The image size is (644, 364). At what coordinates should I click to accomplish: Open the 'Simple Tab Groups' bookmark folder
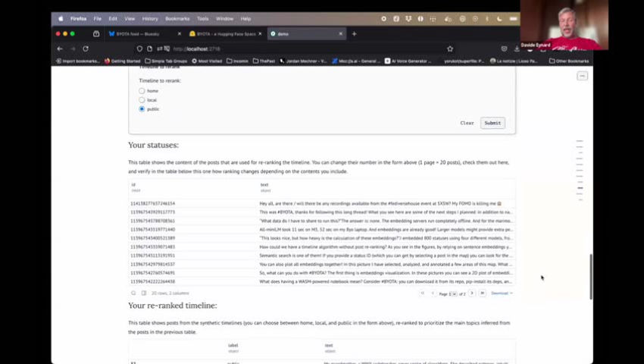168,61
